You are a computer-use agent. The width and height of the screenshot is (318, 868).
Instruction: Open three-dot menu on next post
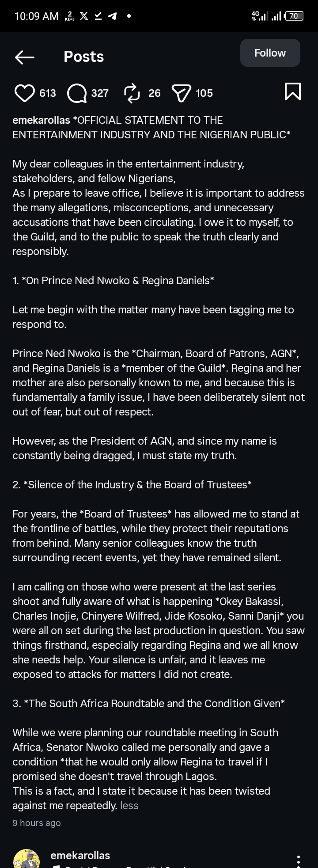[x=299, y=860]
